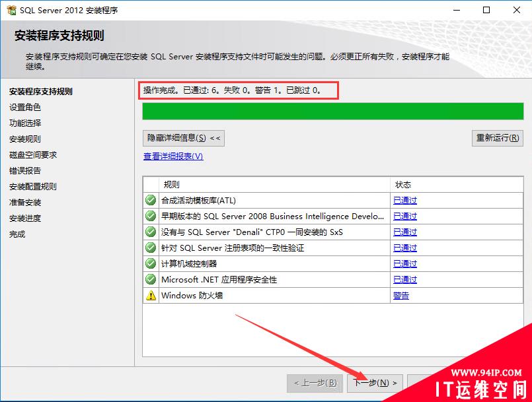532x402 pixels.
Task: Select 安装程序支持规则 step in sidebar
Action: (41, 92)
